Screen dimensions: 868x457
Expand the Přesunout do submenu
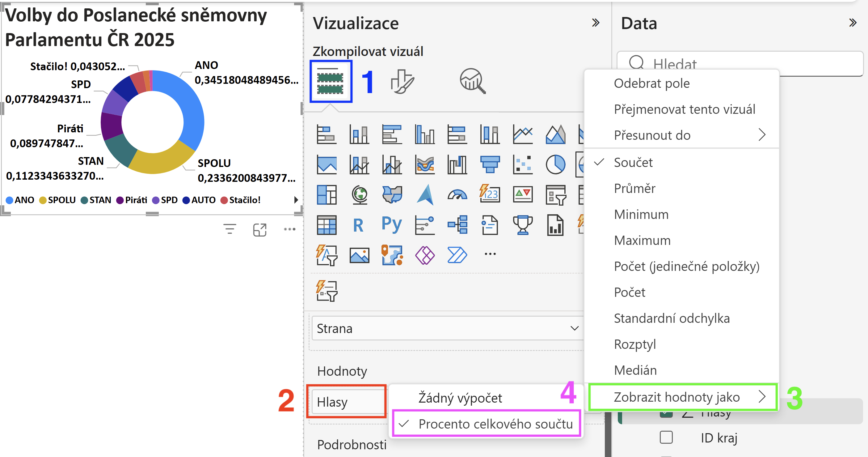coord(681,135)
